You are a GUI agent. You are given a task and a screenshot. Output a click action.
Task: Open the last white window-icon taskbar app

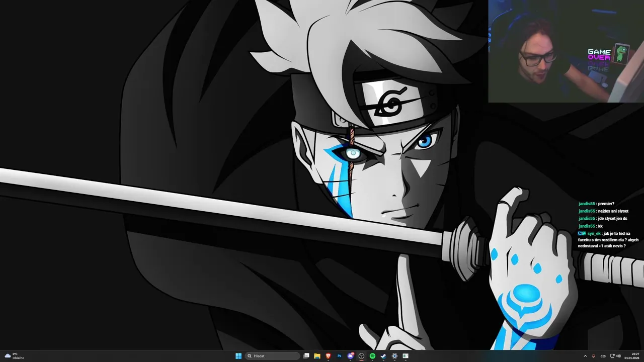(x=406, y=356)
